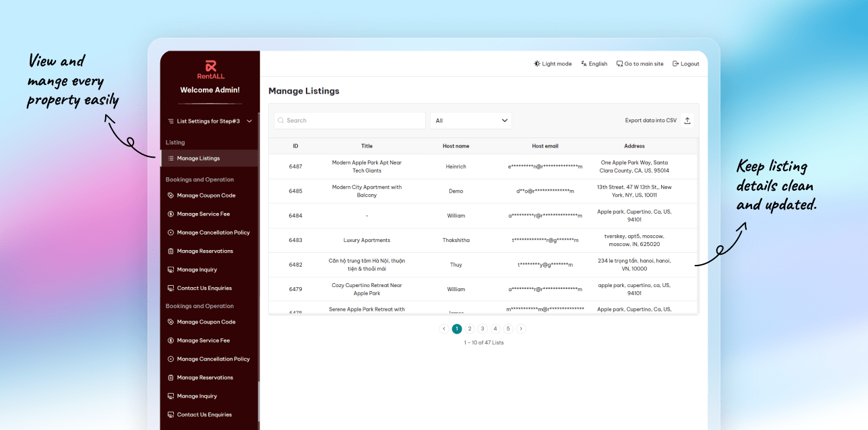This screenshot has width=868, height=430.
Task: Go to next page with the right chevron
Action: (x=521, y=329)
